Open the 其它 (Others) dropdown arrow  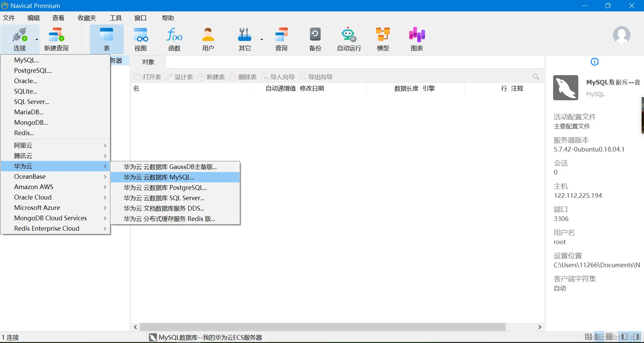261,39
